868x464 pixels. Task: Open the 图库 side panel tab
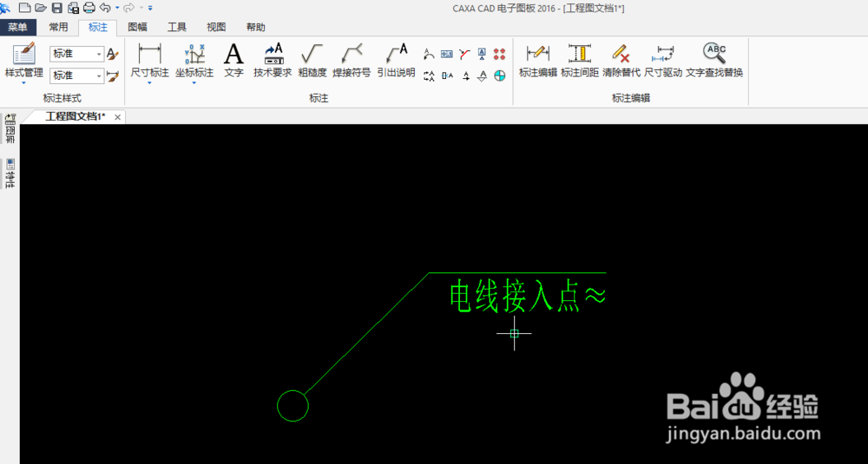click(x=10, y=129)
